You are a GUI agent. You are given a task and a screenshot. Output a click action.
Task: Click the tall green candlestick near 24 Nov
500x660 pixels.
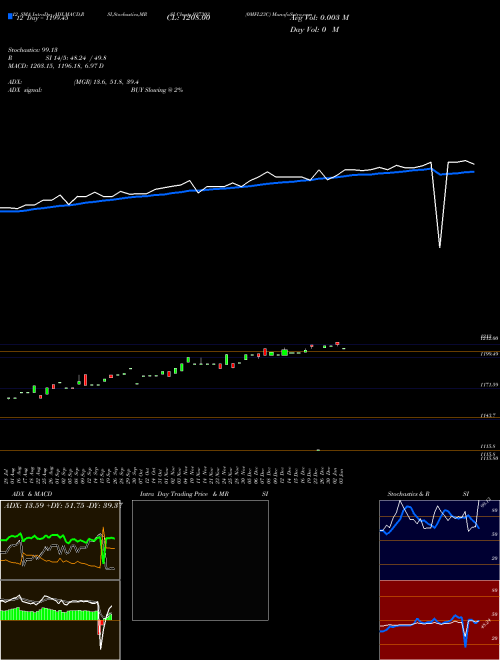click(226, 359)
